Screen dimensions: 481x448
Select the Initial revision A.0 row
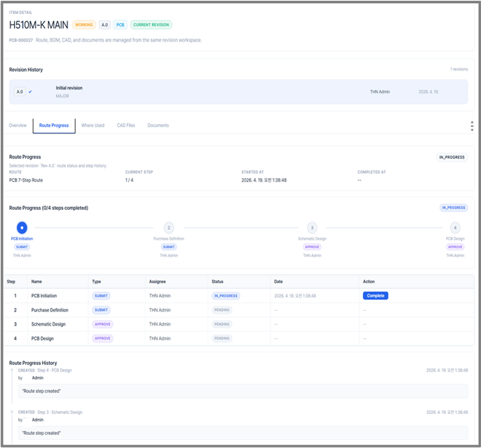(239, 92)
